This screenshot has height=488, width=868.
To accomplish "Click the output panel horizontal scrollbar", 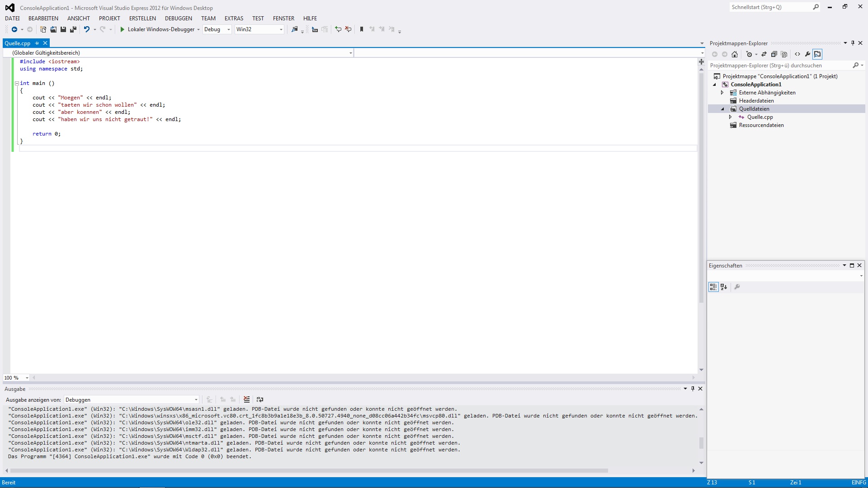I will point(307,470).
